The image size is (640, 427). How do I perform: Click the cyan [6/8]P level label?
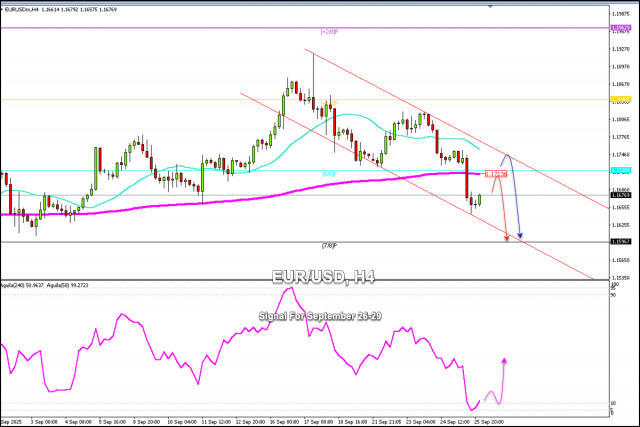coord(329,174)
